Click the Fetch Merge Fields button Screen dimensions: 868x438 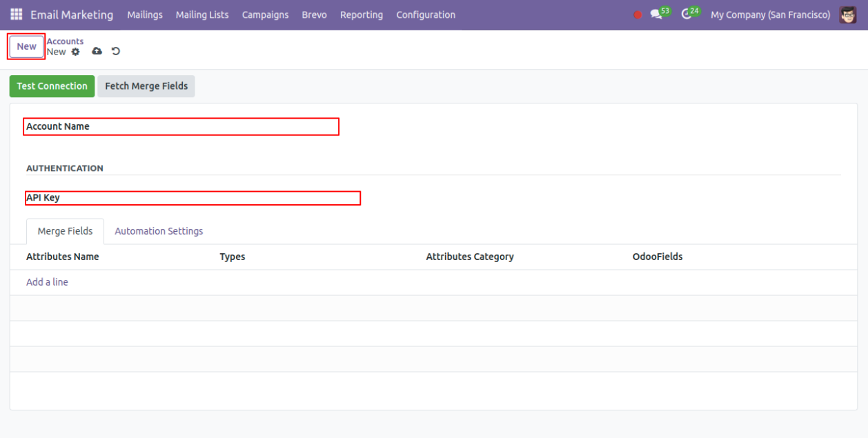[x=146, y=86]
